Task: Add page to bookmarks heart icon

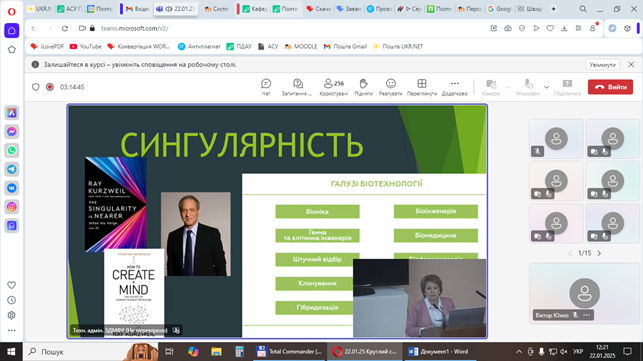Action: 550,28
